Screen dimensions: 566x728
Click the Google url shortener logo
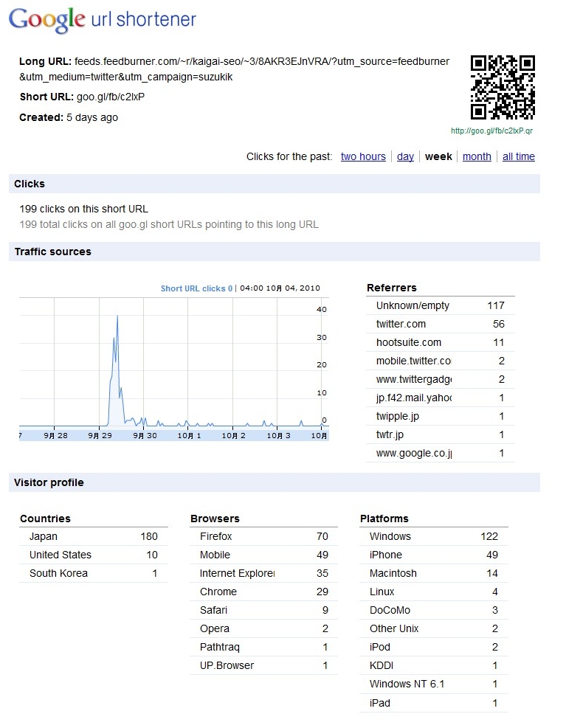(103, 20)
